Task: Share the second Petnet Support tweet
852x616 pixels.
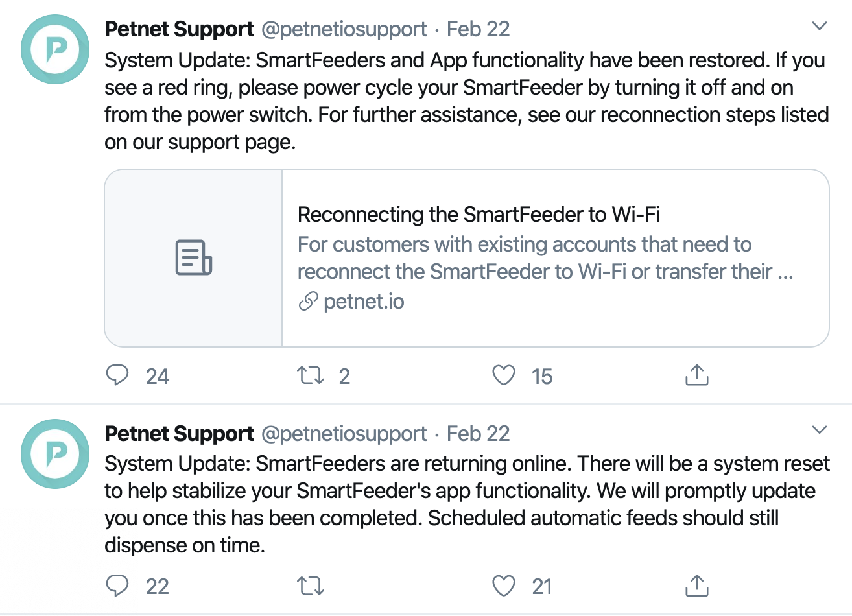Action: click(x=696, y=586)
